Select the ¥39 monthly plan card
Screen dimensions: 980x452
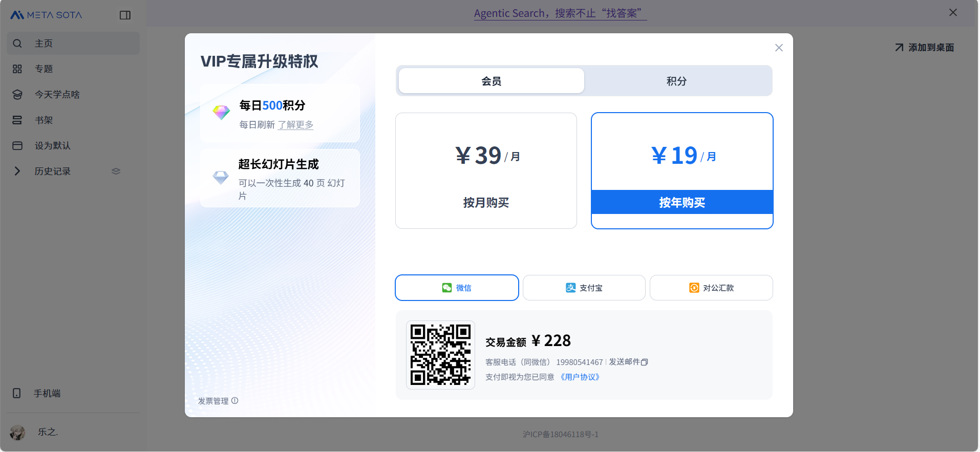click(x=486, y=170)
